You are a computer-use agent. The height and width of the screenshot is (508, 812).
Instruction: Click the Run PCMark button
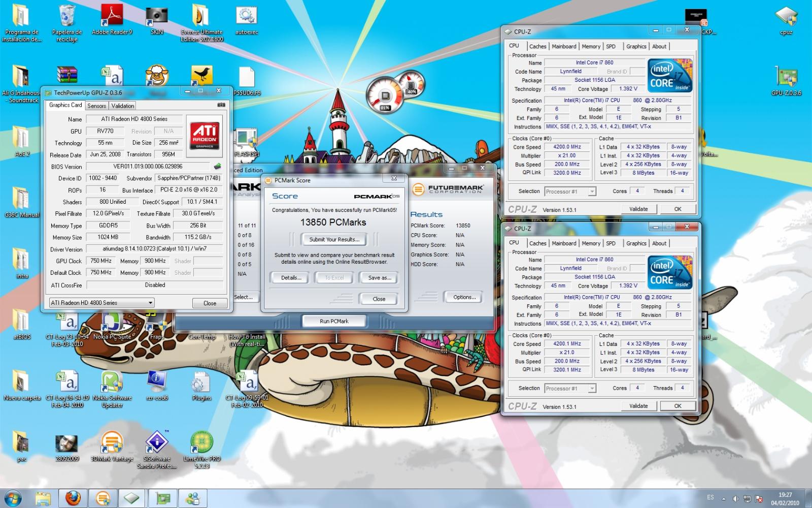[x=334, y=321]
